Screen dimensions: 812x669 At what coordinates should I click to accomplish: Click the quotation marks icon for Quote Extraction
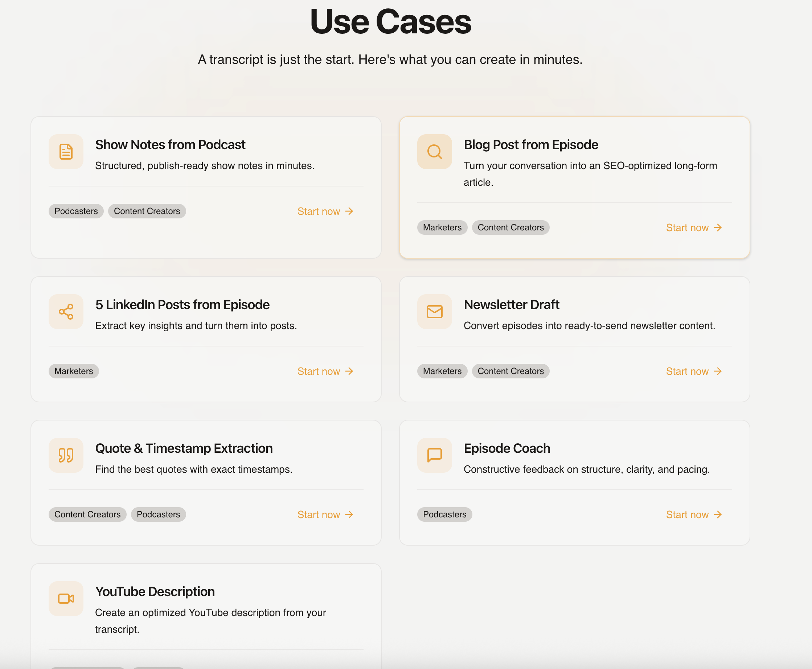point(66,455)
